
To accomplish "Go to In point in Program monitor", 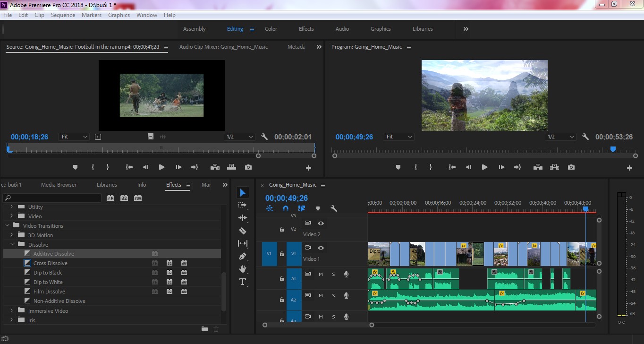I will [x=452, y=167].
